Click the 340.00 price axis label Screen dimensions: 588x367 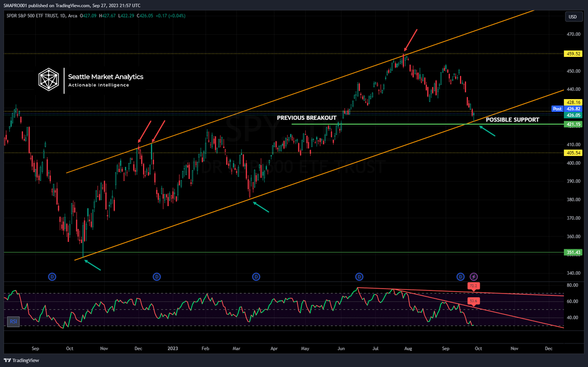click(x=573, y=273)
